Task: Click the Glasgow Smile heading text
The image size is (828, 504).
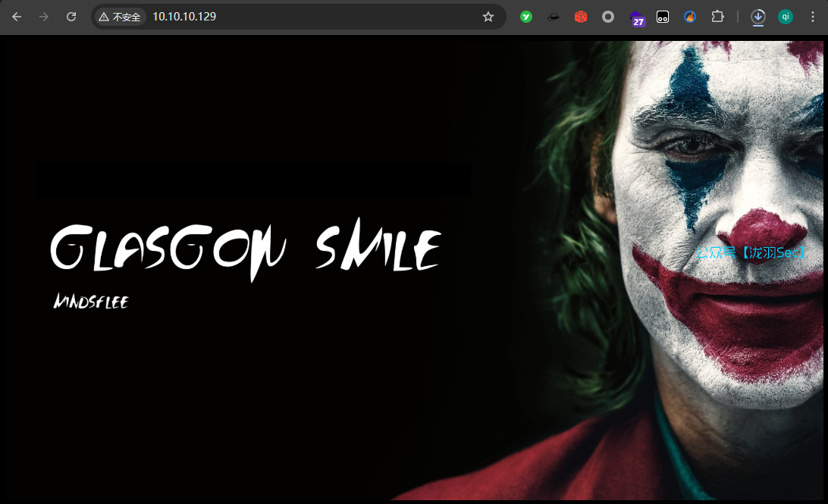Action: (245, 249)
